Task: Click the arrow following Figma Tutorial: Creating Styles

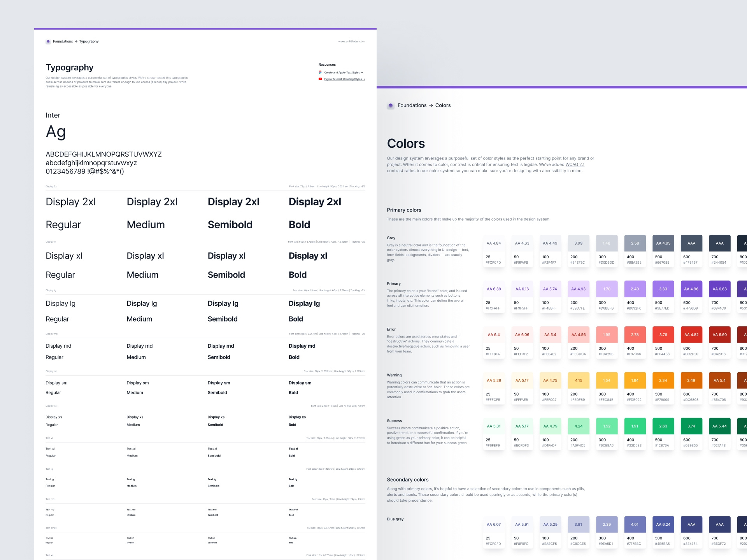Action: click(363, 79)
